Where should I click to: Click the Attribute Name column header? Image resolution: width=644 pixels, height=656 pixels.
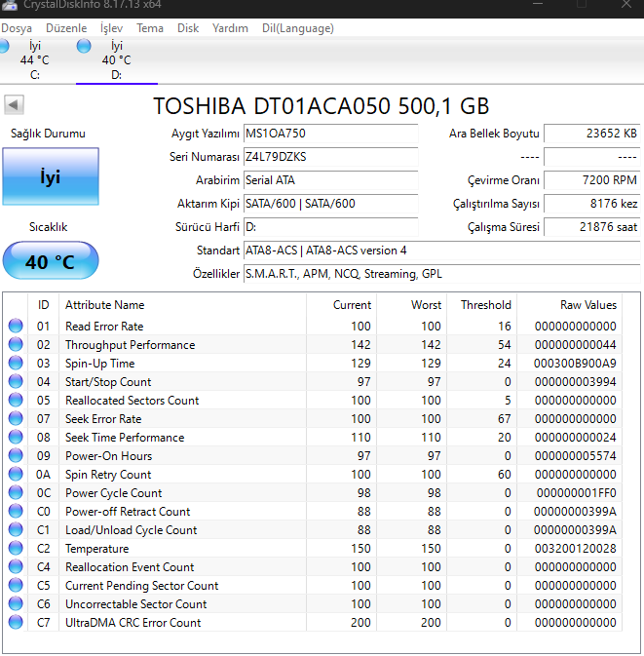(182, 305)
